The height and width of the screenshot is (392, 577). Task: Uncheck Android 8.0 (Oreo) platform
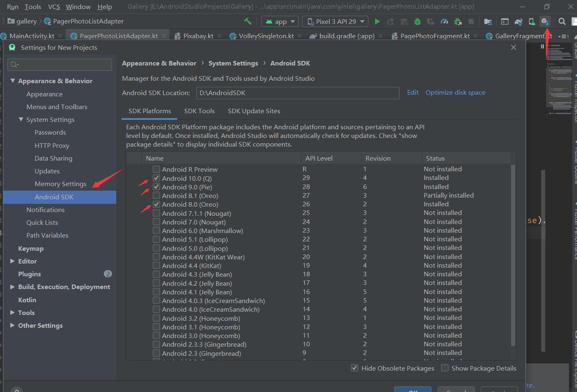click(x=156, y=204)
